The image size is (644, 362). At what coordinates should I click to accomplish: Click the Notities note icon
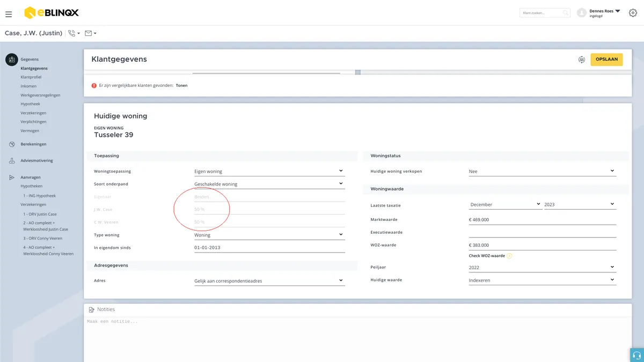91,309
